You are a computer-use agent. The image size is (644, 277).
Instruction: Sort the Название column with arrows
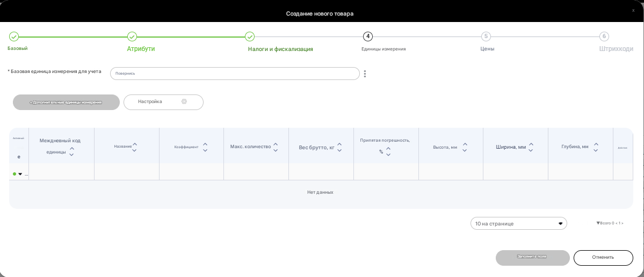coord(134,147)
